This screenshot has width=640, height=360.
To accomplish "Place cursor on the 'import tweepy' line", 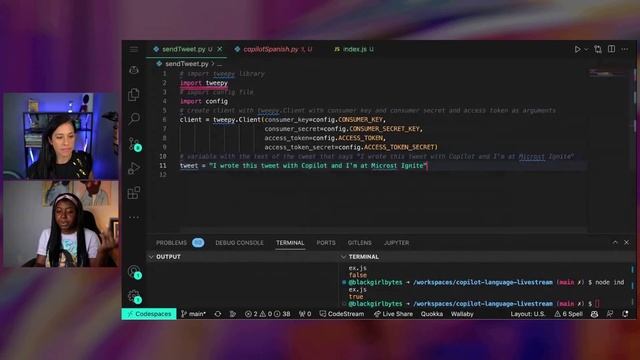I will [204, 83].
